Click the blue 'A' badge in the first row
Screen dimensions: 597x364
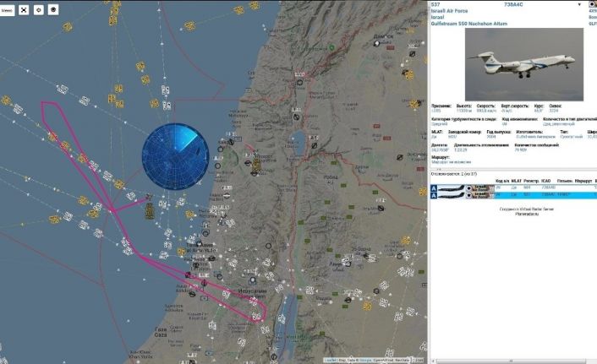point(435,187)
